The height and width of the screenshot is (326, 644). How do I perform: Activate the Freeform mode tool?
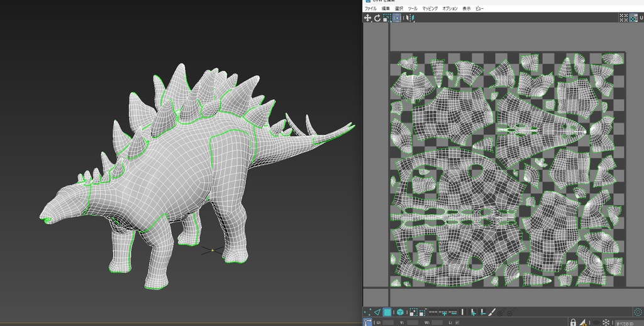pyautogui.click(x=397, y=18)
